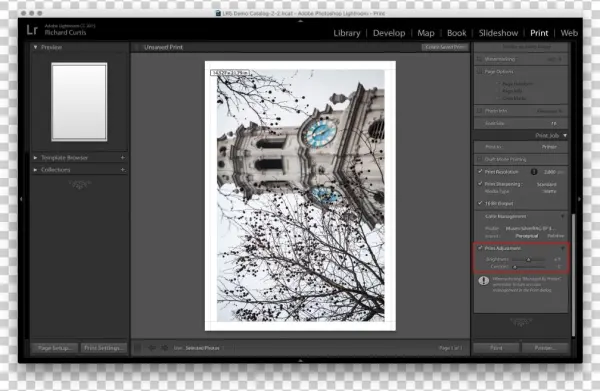Toggle the Page Options checkbox
This screenshot has width=600, height=391.
479,72
